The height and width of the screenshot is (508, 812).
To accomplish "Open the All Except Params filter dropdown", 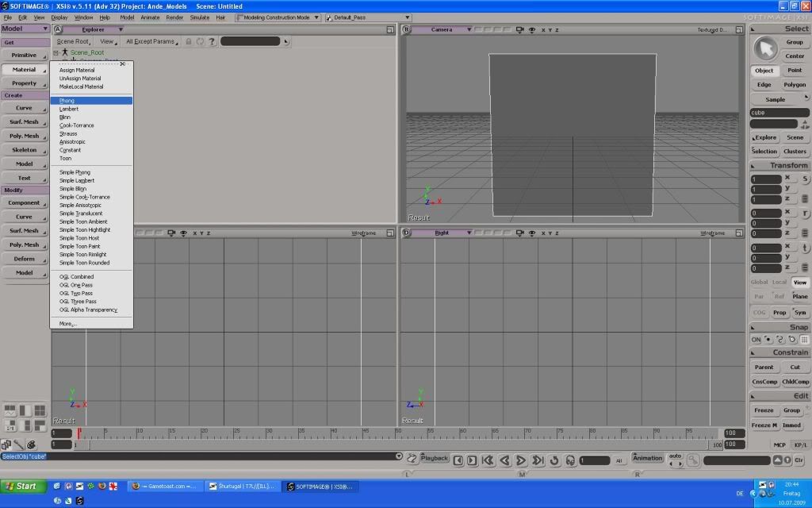I will (151, 41).
